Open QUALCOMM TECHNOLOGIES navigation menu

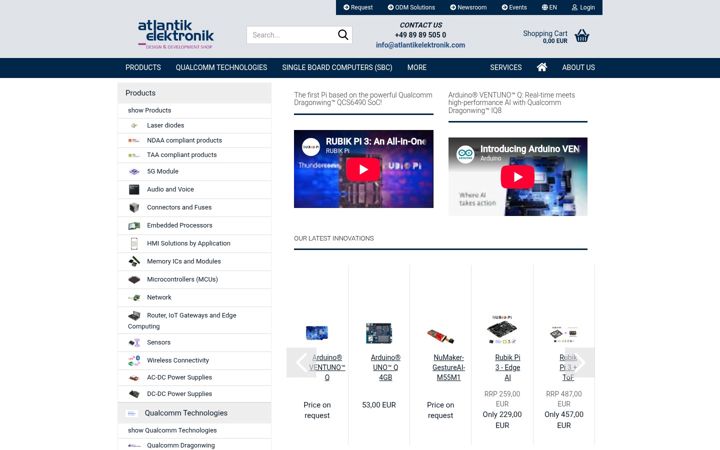(221, 68)
